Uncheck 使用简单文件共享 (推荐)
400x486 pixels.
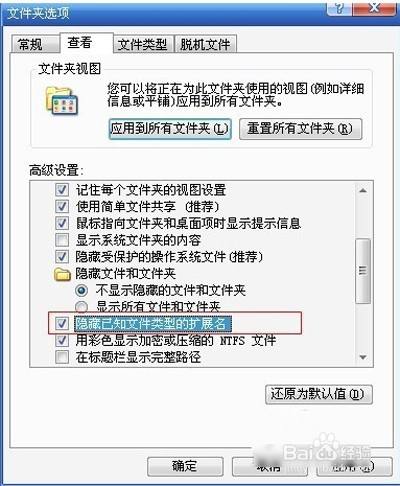coord(62,207)
